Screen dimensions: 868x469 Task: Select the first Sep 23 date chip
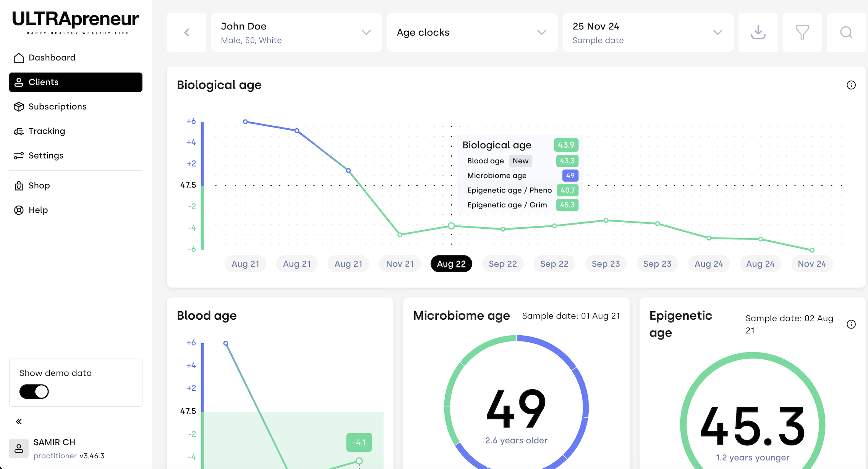point(606,264)
